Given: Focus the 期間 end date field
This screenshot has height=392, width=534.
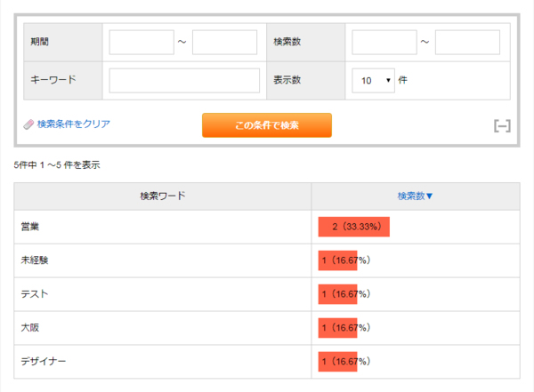Looking at the screenshot, I should (x=224, y=42).
